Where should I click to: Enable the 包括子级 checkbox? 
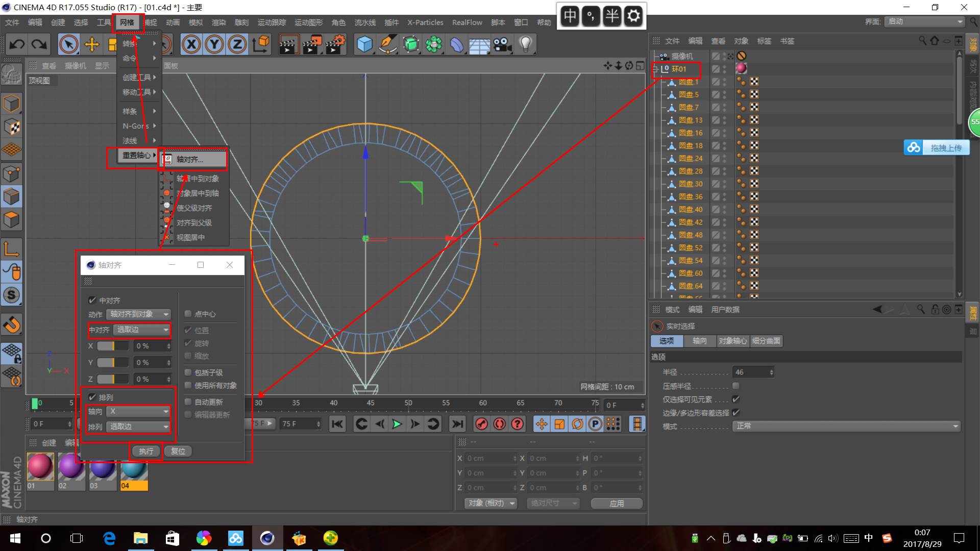188,372
